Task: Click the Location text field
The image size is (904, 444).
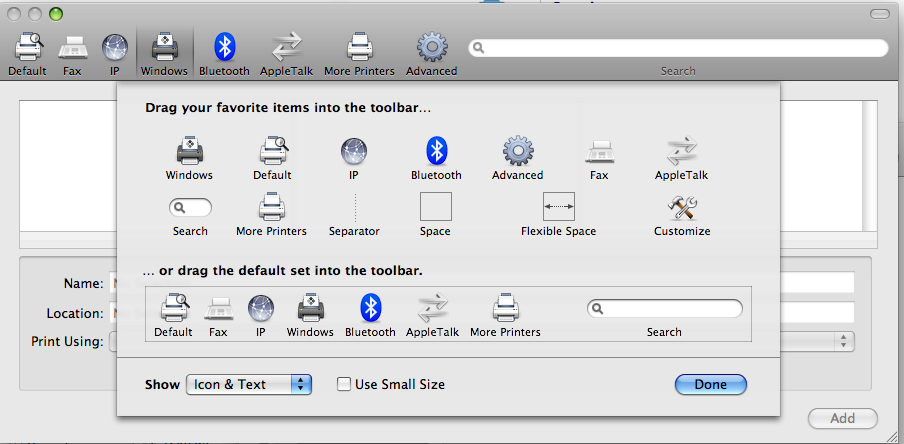Action: (481, 313)
